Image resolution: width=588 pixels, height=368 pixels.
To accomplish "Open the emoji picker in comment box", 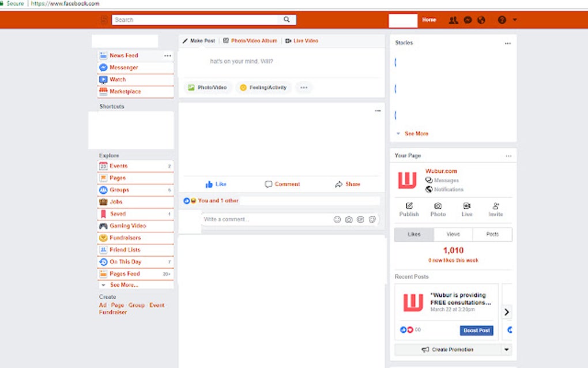I will (x=337, y=220).
